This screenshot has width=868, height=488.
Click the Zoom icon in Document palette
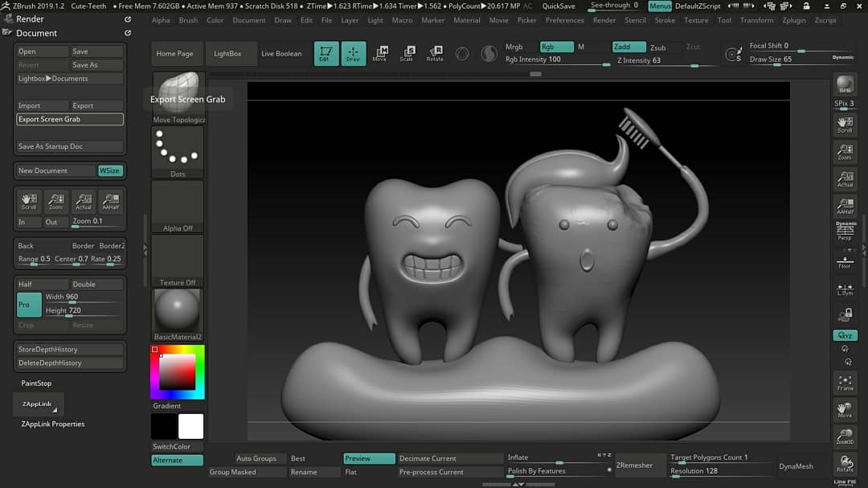56,201
